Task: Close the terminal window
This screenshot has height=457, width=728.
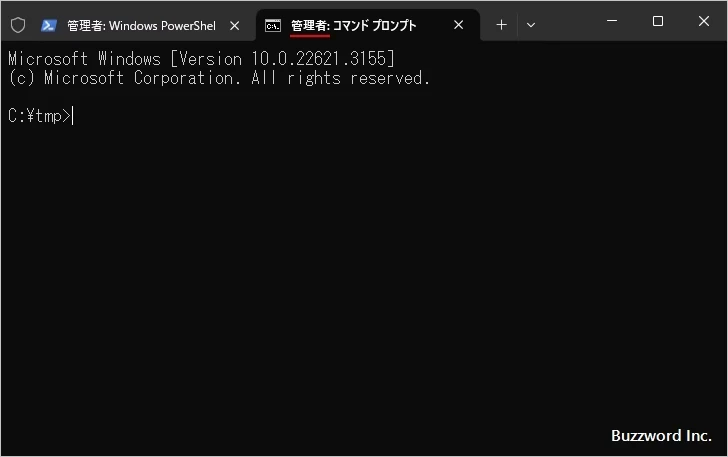Action: point(703,21)
